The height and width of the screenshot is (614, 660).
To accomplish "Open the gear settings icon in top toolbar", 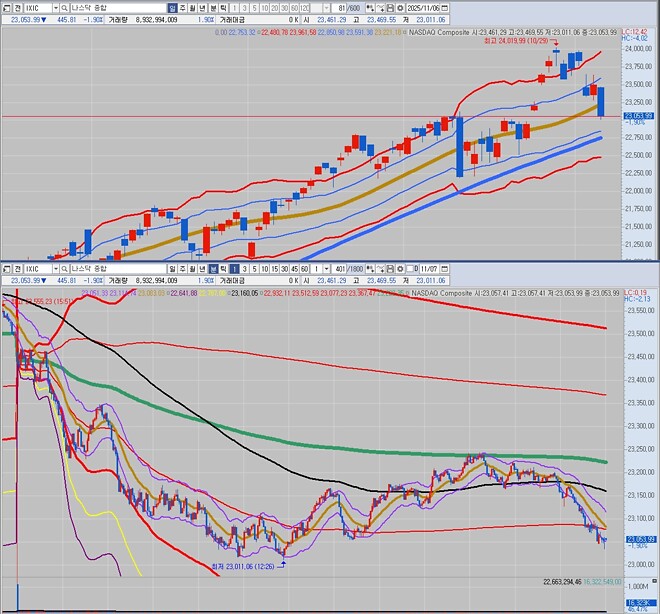I will (400, 8).
